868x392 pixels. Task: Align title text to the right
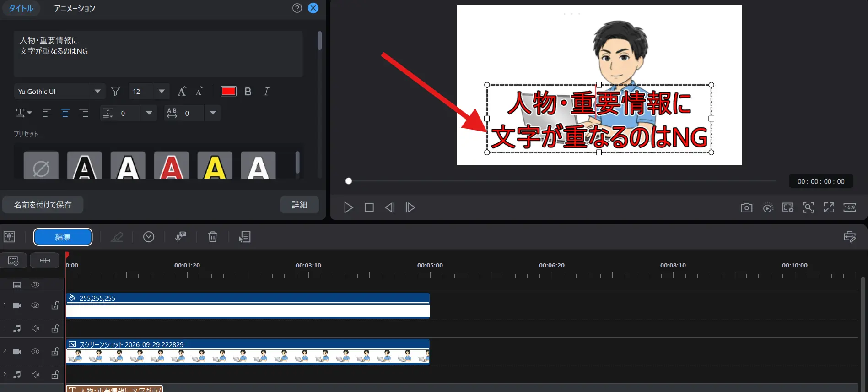(83, 113)
